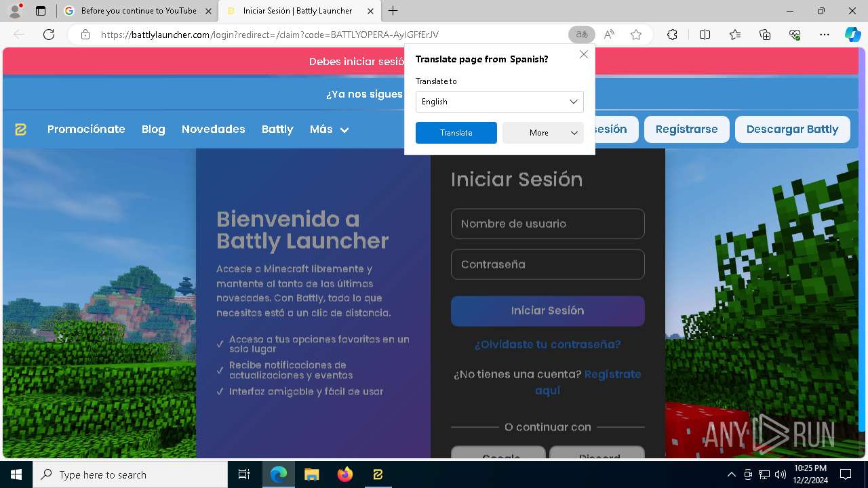Click the Bienvenido a Battly Launcher heading
Image resolution: width=868 pixels, height=488 pixels.
(x=302, y=230)
